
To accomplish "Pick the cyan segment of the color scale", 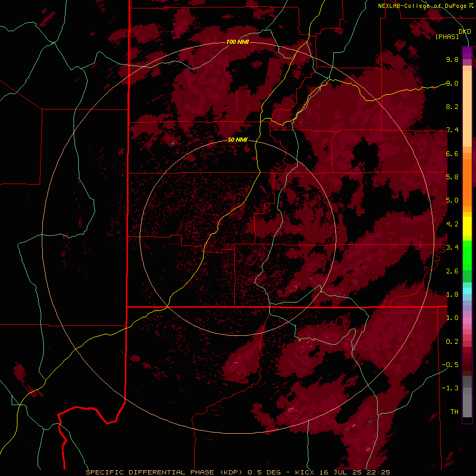I will pos(467,291).
